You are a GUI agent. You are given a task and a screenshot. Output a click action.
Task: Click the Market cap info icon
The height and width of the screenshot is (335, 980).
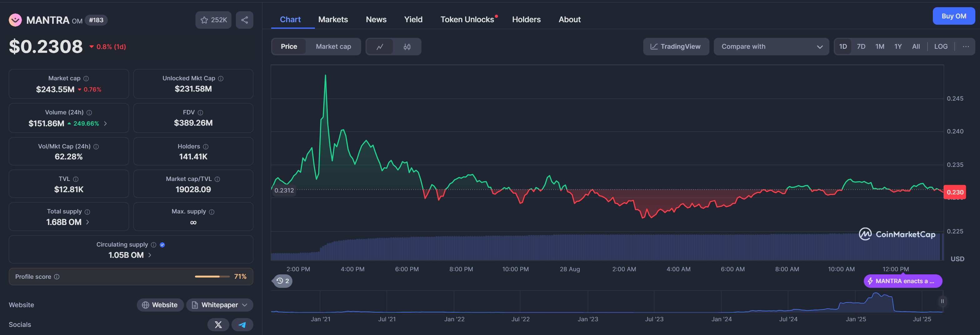pos(86,78)
